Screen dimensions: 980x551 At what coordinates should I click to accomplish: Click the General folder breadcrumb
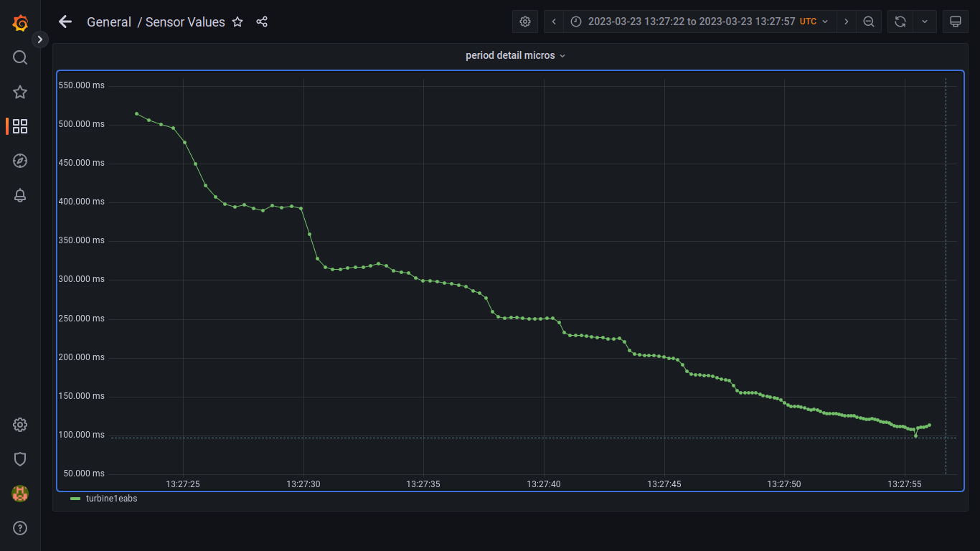click(109, 22)
